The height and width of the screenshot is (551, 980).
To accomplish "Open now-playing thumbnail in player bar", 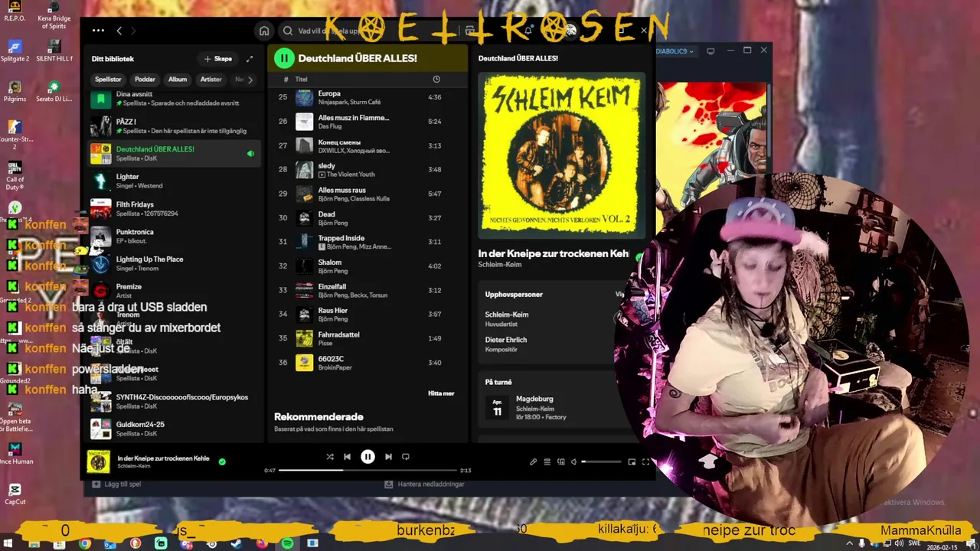I will pos(99,461).
